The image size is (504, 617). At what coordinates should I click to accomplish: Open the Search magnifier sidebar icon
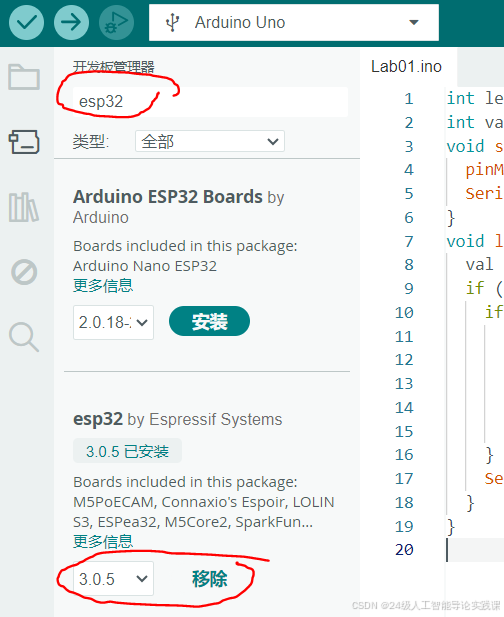[24, 337]
